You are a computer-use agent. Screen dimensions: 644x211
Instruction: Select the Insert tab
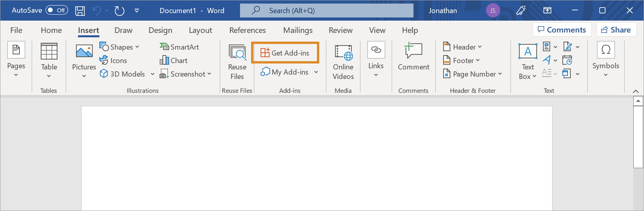point(88,30)
